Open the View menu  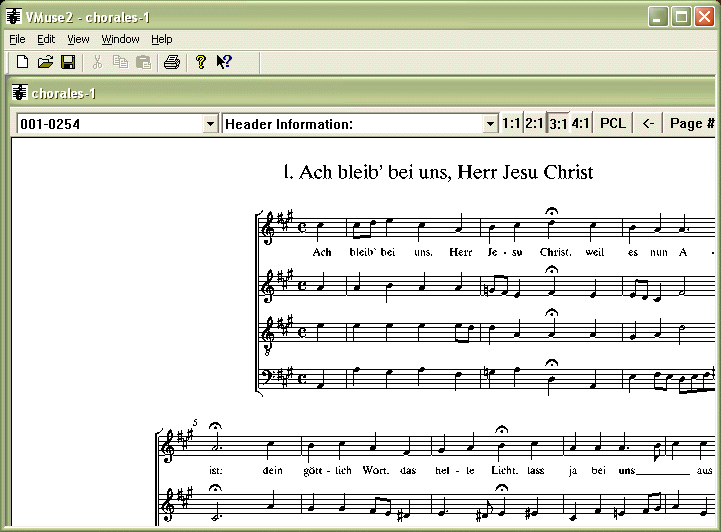78,40
